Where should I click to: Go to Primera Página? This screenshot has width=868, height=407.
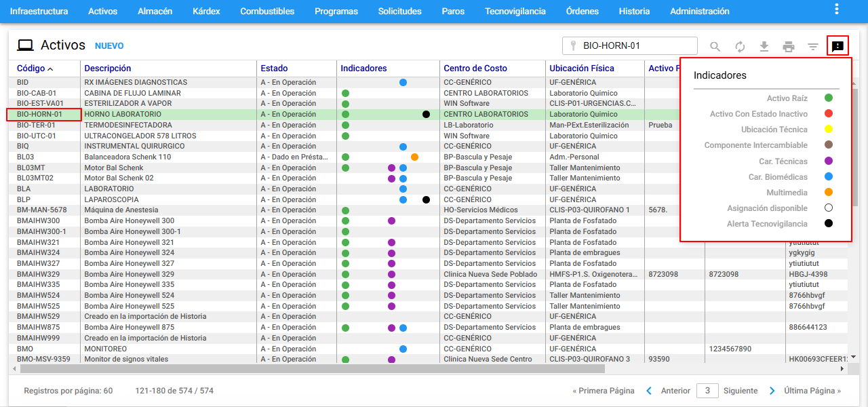coord(604,391)
